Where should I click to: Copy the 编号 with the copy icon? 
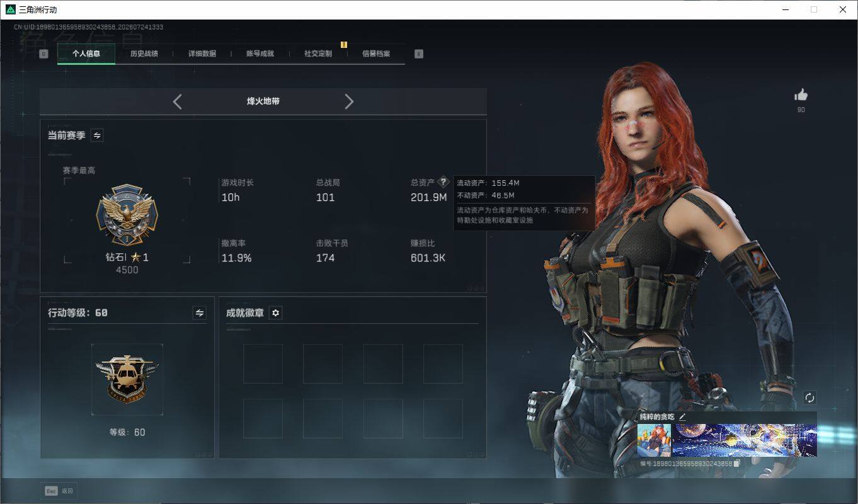(736, 464)
